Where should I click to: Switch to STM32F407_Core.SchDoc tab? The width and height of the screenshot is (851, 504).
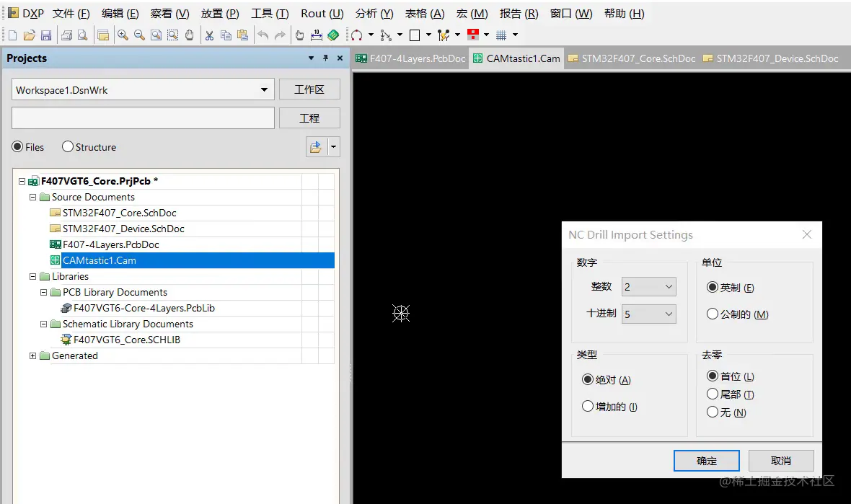tap(632, 58)
